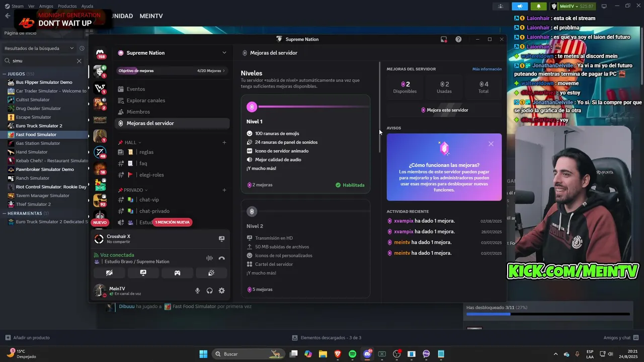This screenshot has height=362, width=644.
Task: Turn on camera in voice panel
Action: [x=109, y=273]
